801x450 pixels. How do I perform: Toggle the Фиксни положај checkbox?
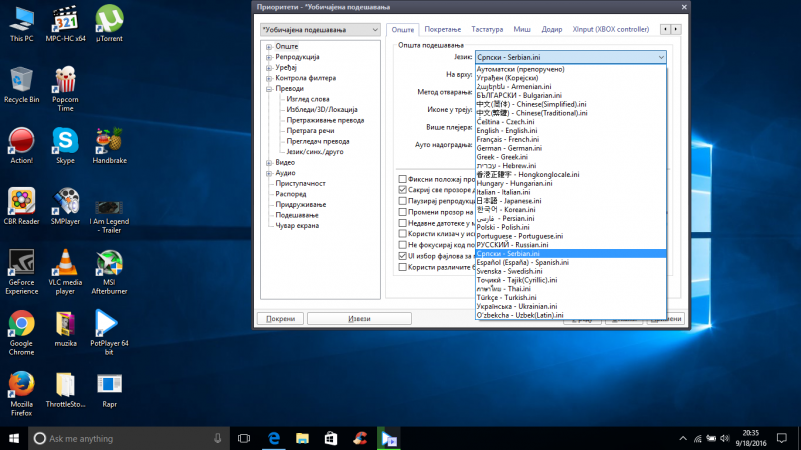pos(403,179)
